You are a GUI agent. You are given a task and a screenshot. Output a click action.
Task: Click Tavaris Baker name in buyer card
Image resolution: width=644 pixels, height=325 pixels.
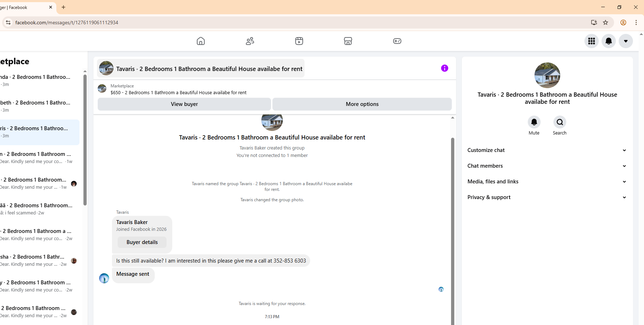[132, 222]
